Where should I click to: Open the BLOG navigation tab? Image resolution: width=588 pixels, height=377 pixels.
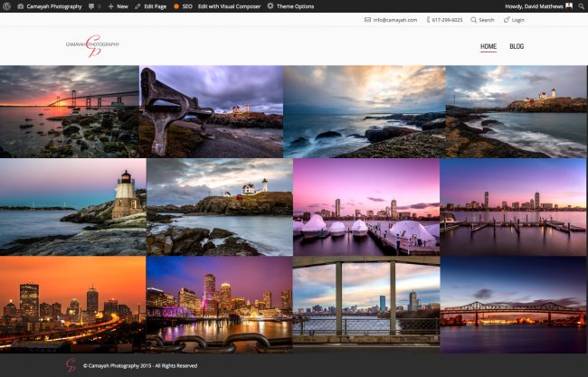[x=517, y=46]
